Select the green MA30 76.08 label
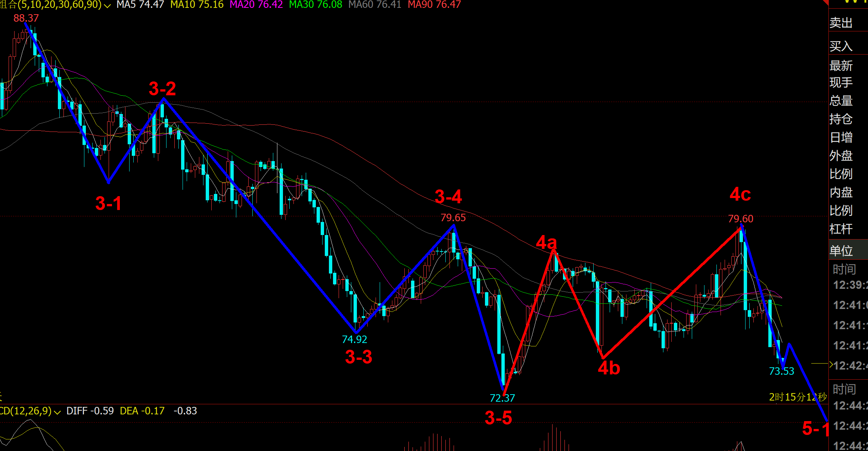Viewport: 868px width, 451px height. click(x=315, y=5)
